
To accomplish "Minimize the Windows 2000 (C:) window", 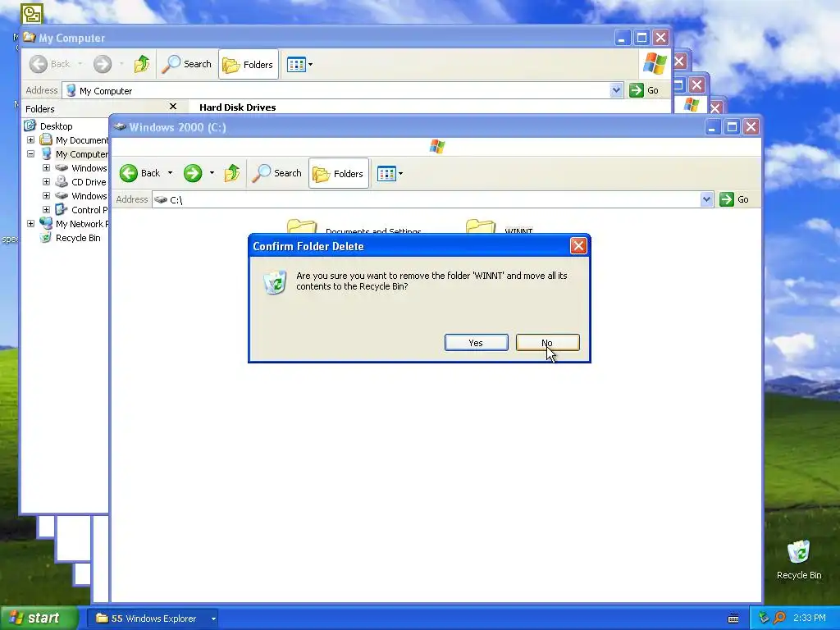I will (713, 127).
